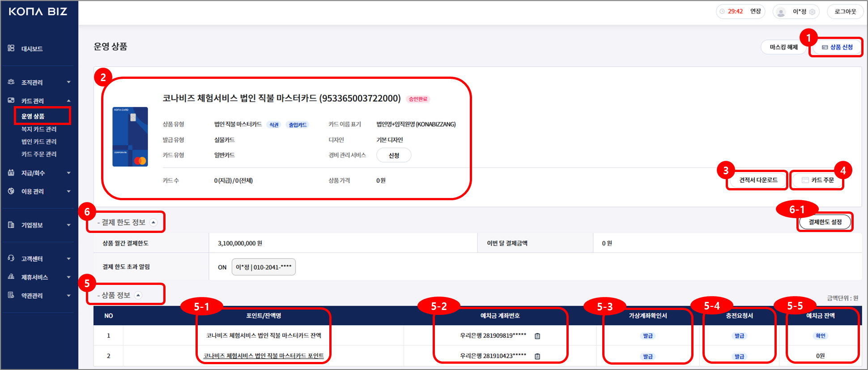868x370 pixels.
Task: Click the 상품 신청 button
Action: click(837, 47)
